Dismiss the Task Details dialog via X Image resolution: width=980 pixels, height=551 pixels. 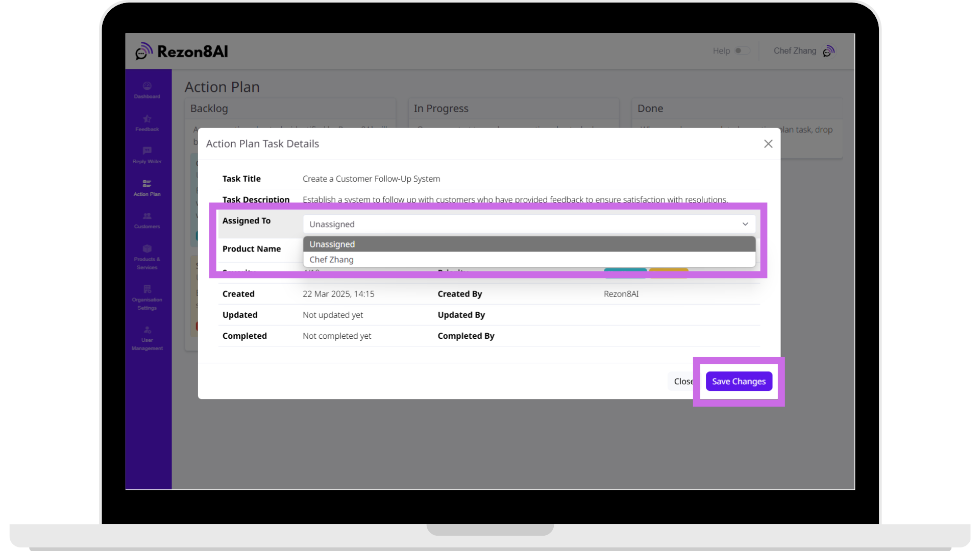[768, 143]
